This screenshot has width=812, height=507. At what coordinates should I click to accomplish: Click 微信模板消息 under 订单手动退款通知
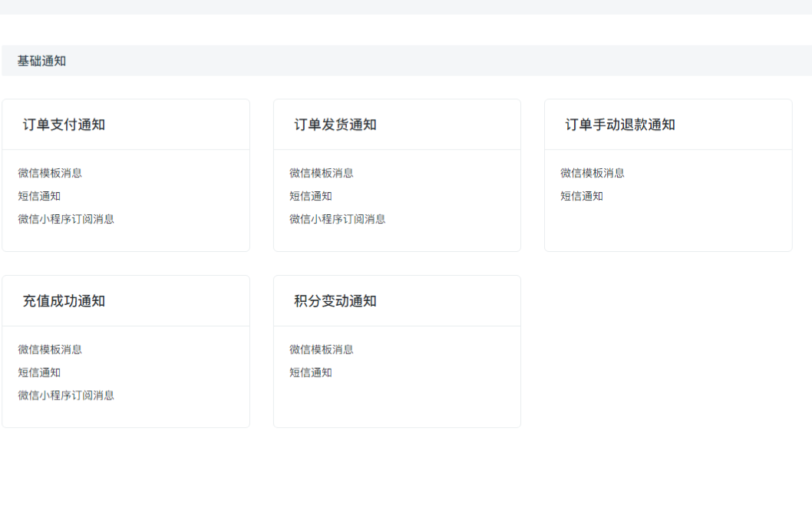[x=592, y=173]
